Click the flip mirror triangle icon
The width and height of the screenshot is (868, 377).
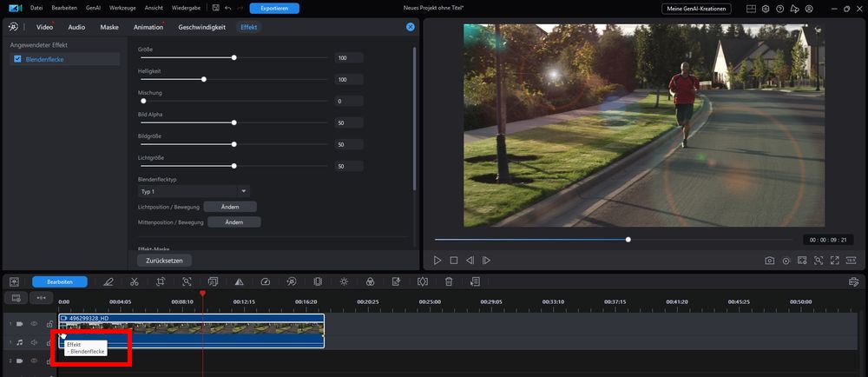(x=240, y=281)
